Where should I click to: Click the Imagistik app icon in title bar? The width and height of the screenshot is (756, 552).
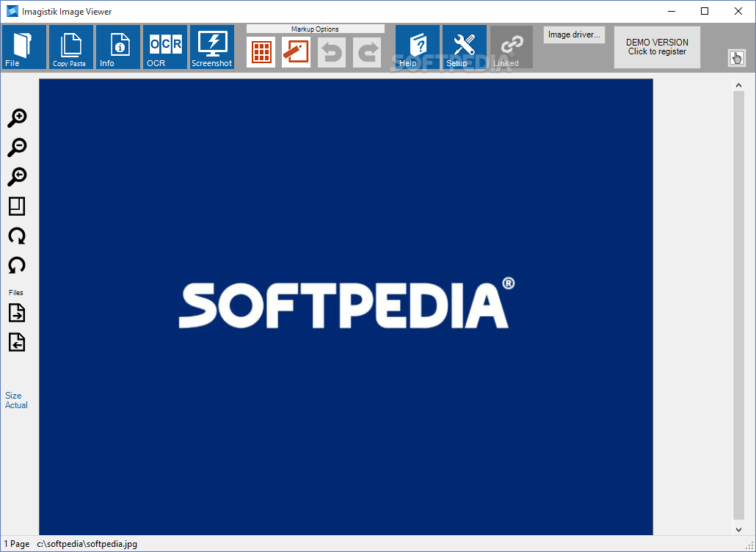12,12
